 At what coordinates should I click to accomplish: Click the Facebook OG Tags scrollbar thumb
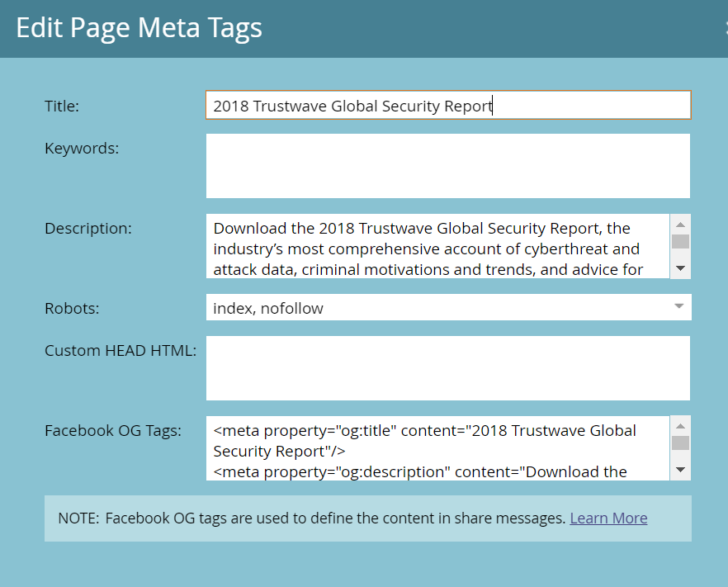click(x=681, y=443)
